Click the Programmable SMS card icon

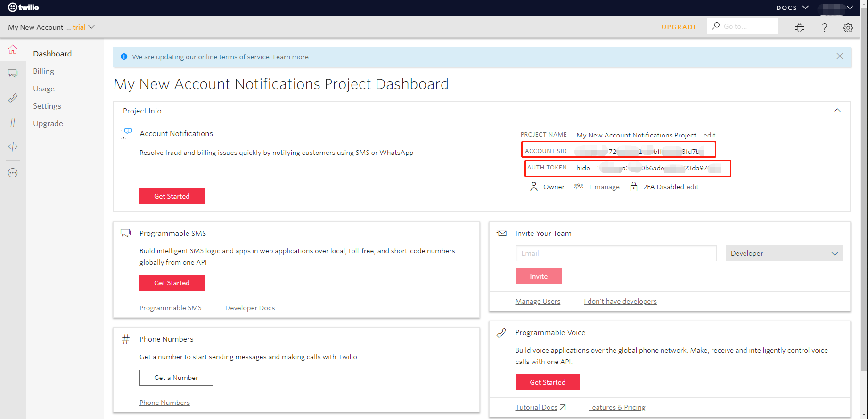pyautogui.click(x=125, y=233)
